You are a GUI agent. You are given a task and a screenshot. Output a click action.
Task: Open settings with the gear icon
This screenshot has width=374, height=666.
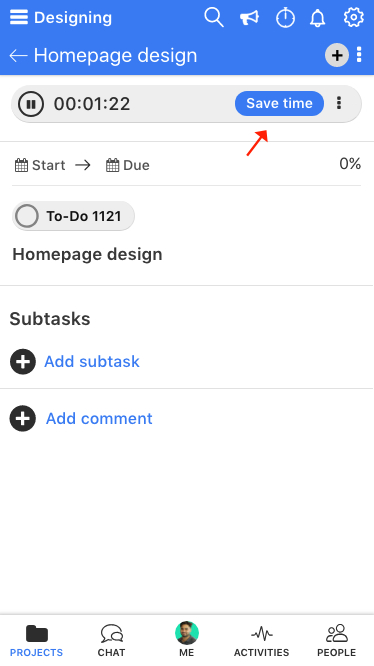coord(354,17)
